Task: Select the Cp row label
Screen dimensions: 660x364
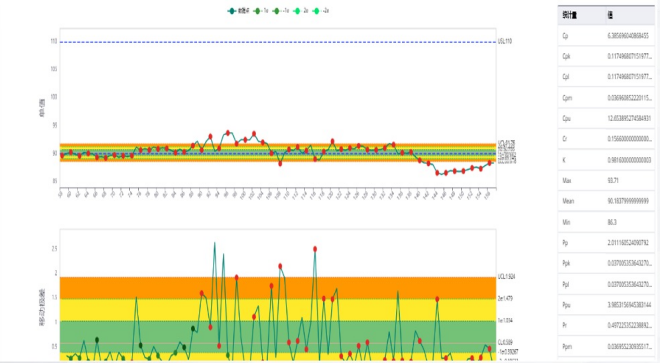Action: point(565,36)
